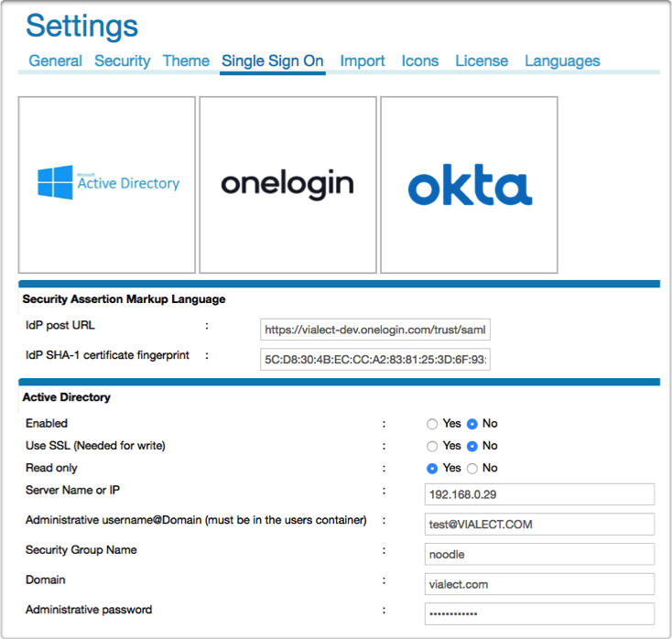Set Use SSL to No

coord(472,446)
